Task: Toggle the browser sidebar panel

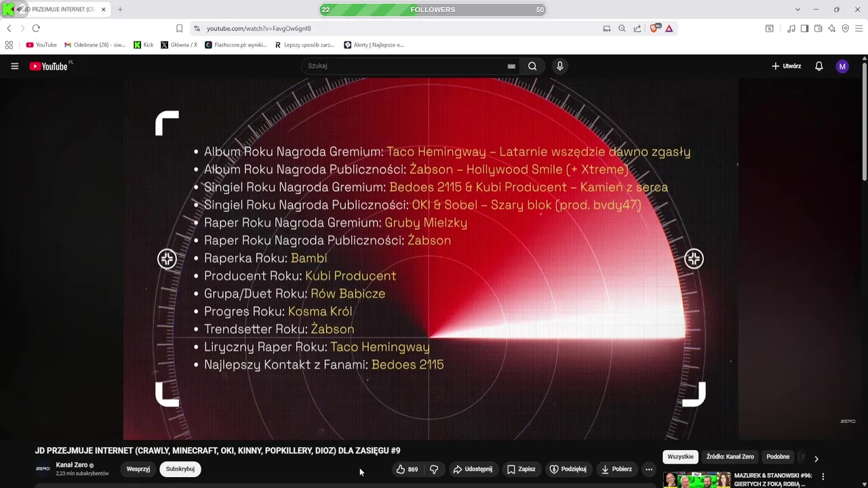Action: pos(804,28)
